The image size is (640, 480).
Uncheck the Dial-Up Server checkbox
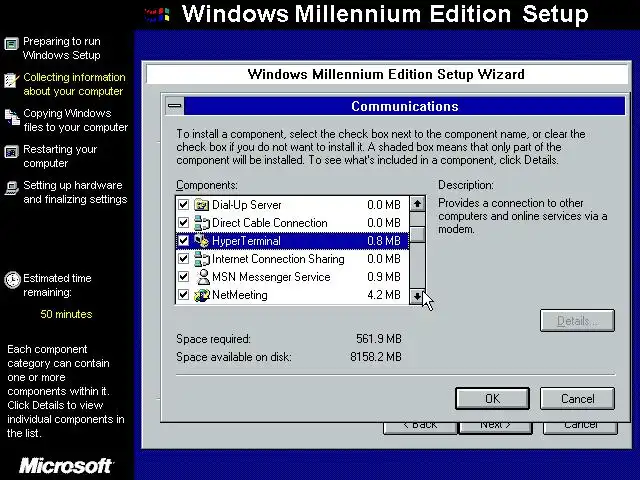tap(183, 204)
